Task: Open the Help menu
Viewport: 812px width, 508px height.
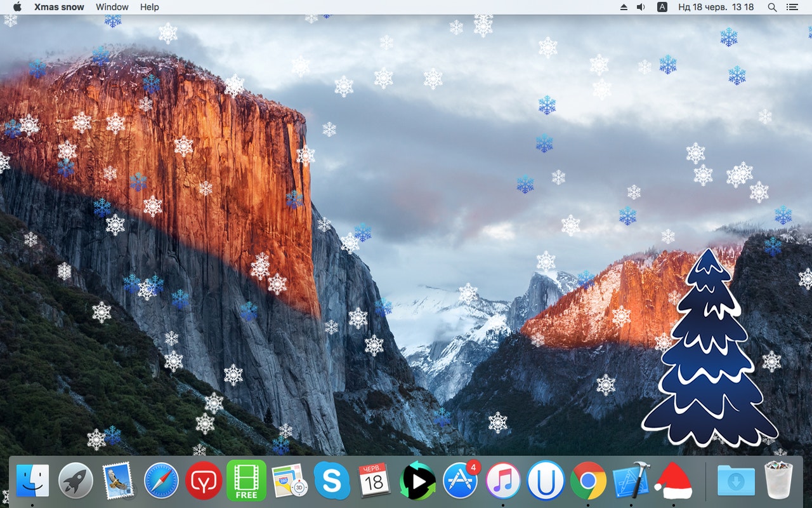Action: (150, 7)
